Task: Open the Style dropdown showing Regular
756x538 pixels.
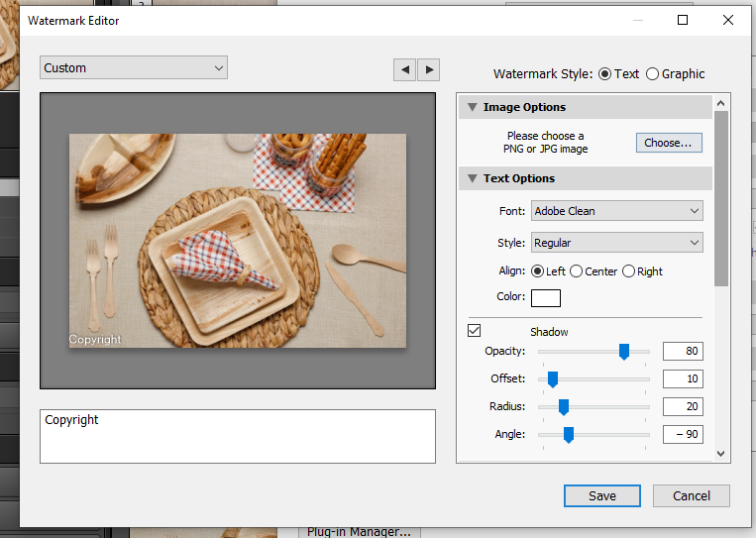Action: coord(616,243)
